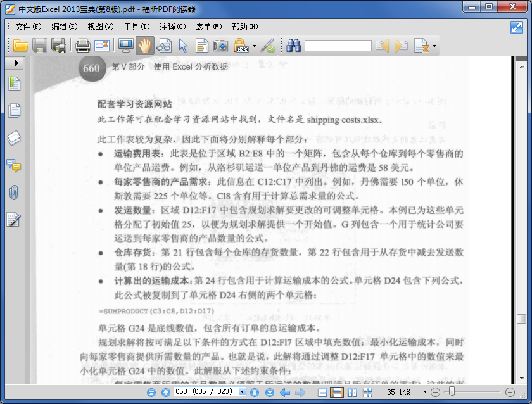Expand the navigation panel with the arrow

[x=16, y=63]
